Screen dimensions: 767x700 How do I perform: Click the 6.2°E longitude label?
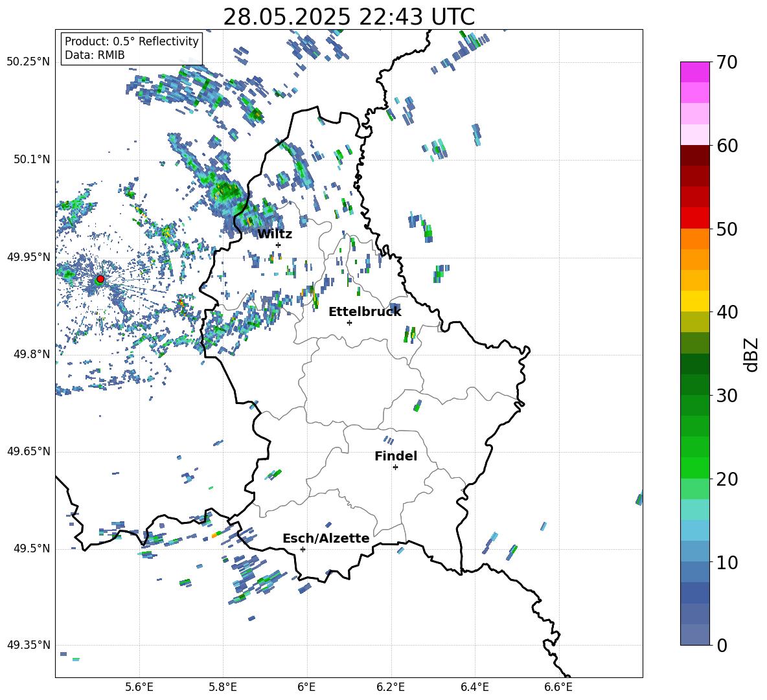point(391,687)
